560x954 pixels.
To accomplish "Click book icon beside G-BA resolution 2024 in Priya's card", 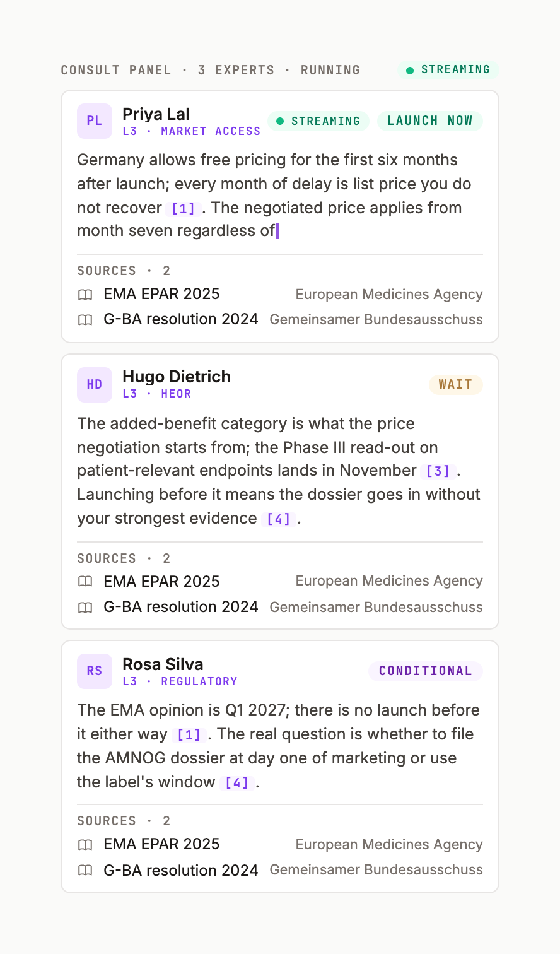I will coord(85,320).
